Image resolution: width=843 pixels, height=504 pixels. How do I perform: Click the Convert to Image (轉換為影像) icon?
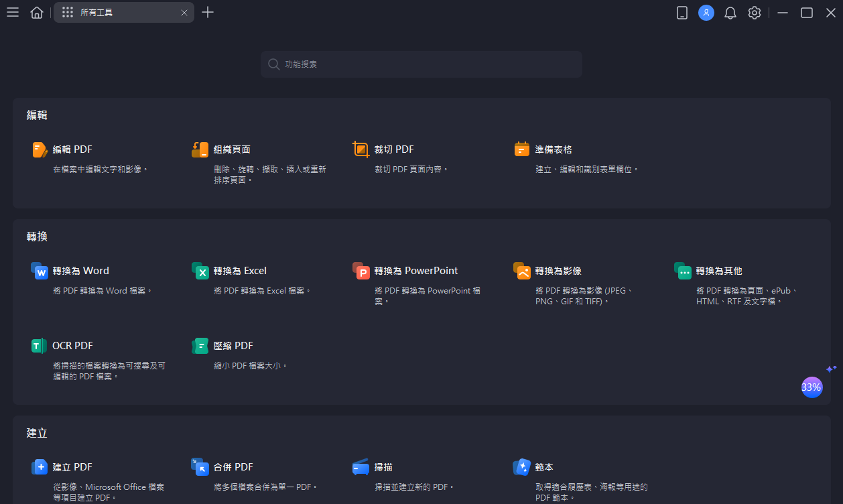pyautogui.click(x=522, y=271)
